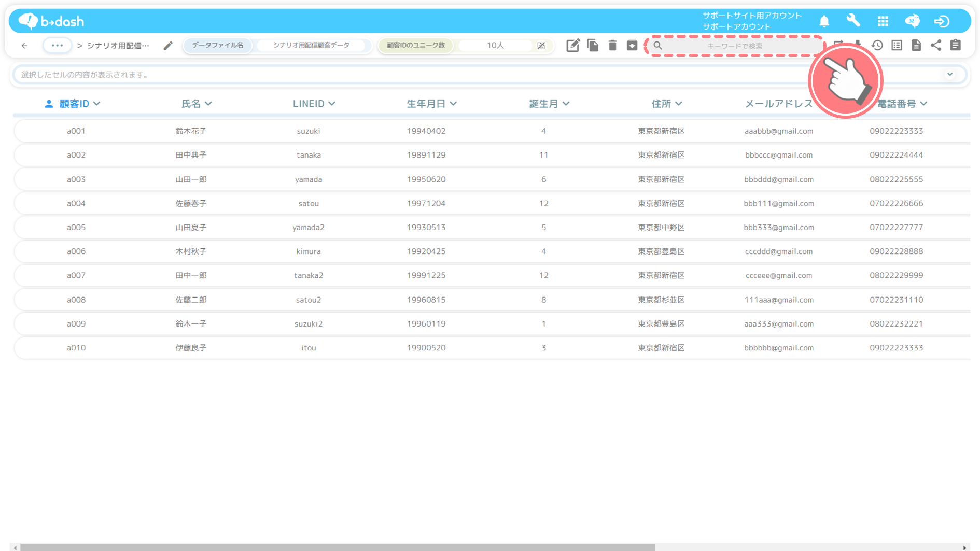
Task: Click the trash delete icon
Action: coord(612,46)
